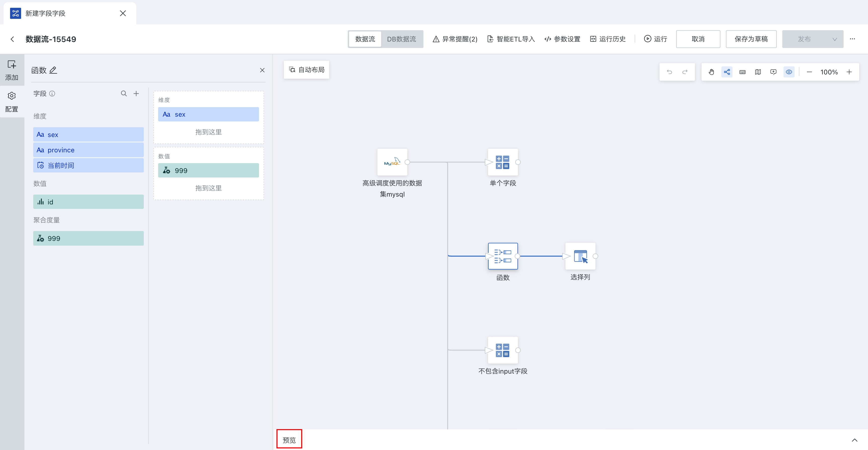
Task: Toggle the node connection mode icon
Action: pyautogui.click(x=727, y=72)
